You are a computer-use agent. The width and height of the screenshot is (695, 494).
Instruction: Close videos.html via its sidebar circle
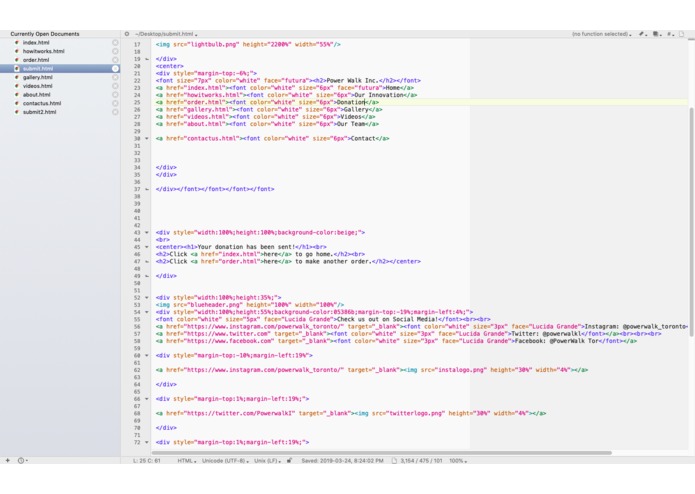tap(115, 86)
